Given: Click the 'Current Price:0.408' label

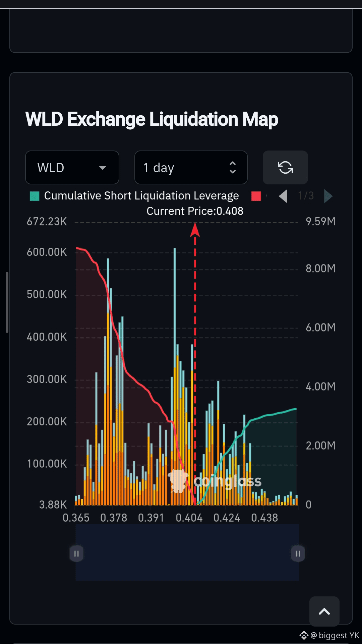Looking at the screenshot, I should click(195, 211).
